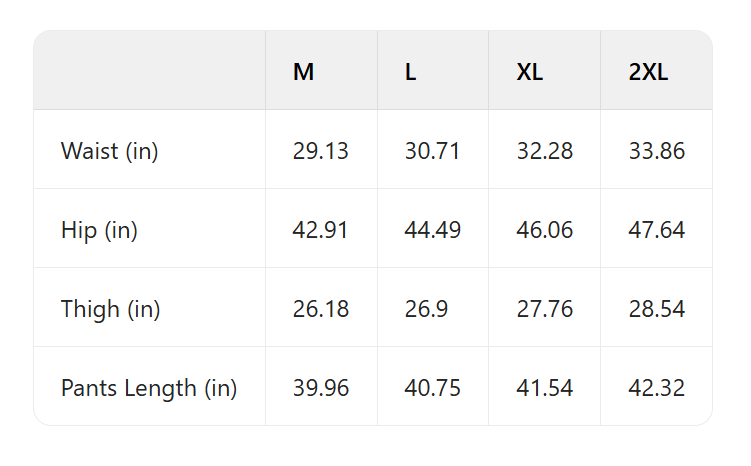Select pants length 42.32 for 2XL
This screenshot has width=751, height=466.
click(657, 388)
